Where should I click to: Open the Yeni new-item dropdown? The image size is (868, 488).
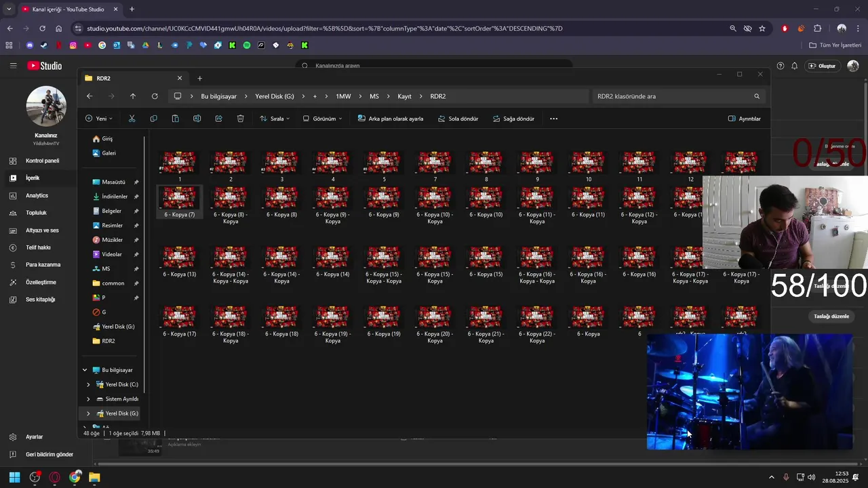(x=99, y=119)
